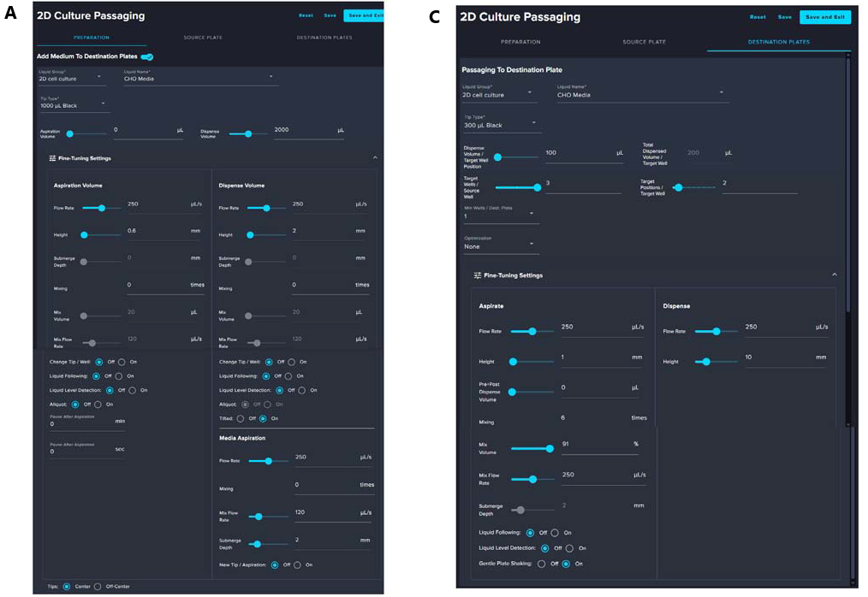The width and height of the screenshot is (868, 597).
Task: Select Center option for Tips
Action: [67, 587]
